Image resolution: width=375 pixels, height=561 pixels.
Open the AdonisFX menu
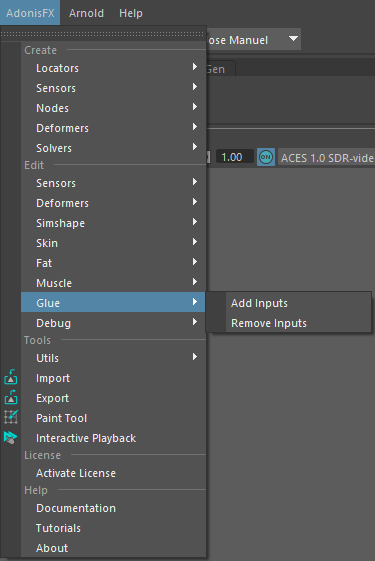[x=30, y=13]
